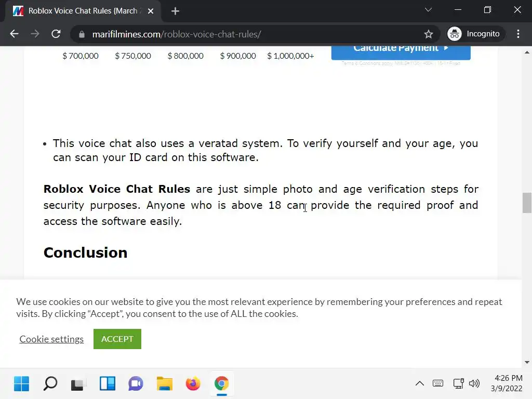The width and height of the screenshot is (532, 399).
Task: Open network status tray icon
Action: click(x=458, y=384)
